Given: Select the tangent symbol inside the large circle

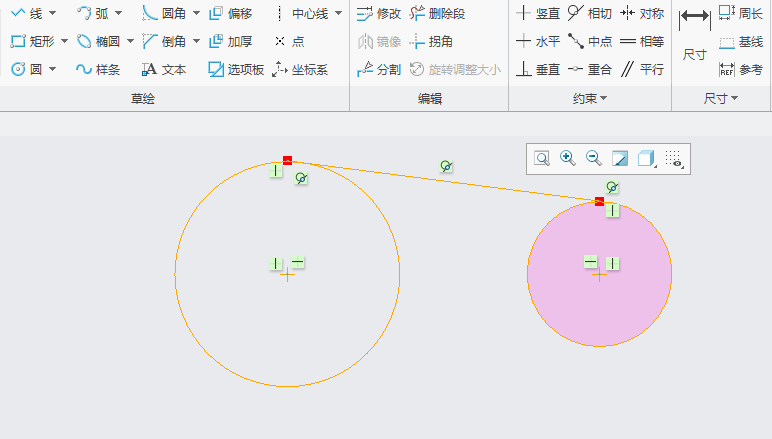Looking at the screenshot, I should (301, 178).
